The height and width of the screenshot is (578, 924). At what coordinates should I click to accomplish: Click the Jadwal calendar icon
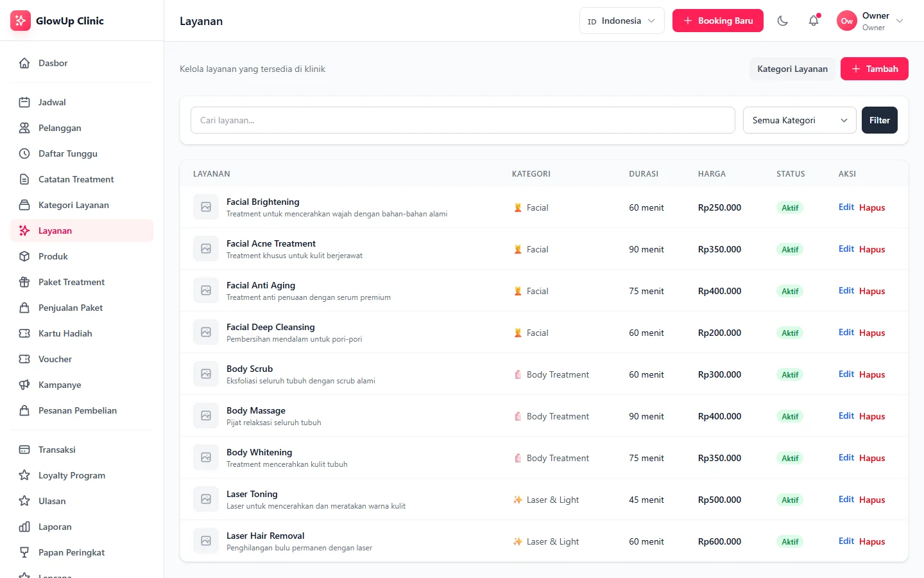click(24, 102)
